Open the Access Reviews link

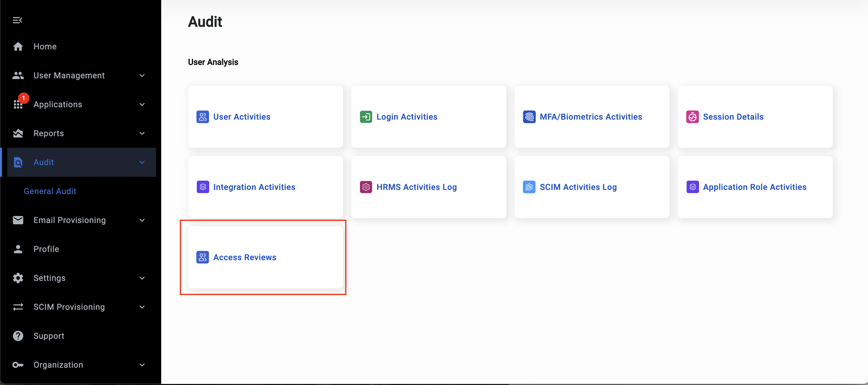pos(245,257)
